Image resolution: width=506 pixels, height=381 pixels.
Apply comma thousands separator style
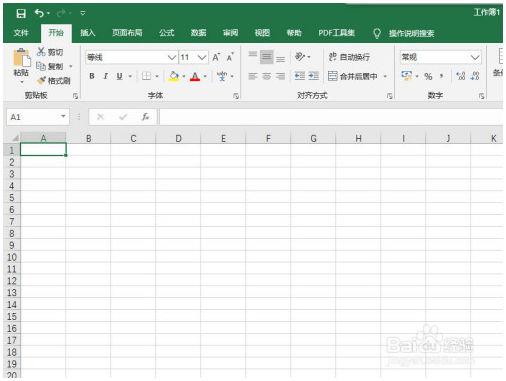tap(441, 76)
